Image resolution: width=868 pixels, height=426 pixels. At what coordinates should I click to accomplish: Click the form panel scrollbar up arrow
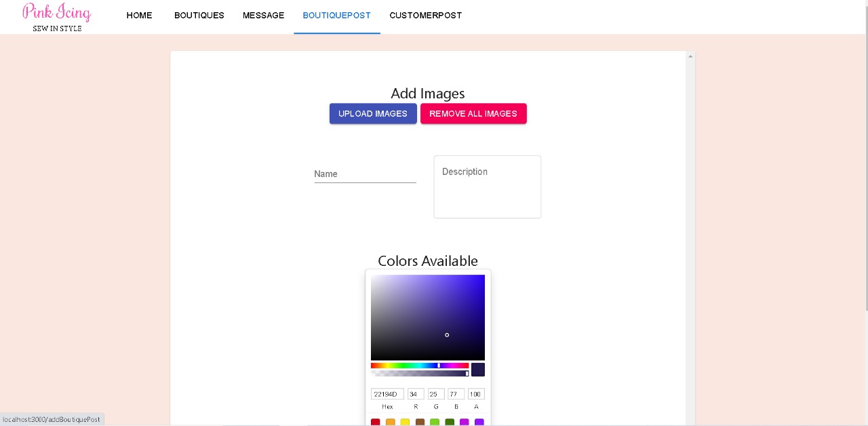690,56
